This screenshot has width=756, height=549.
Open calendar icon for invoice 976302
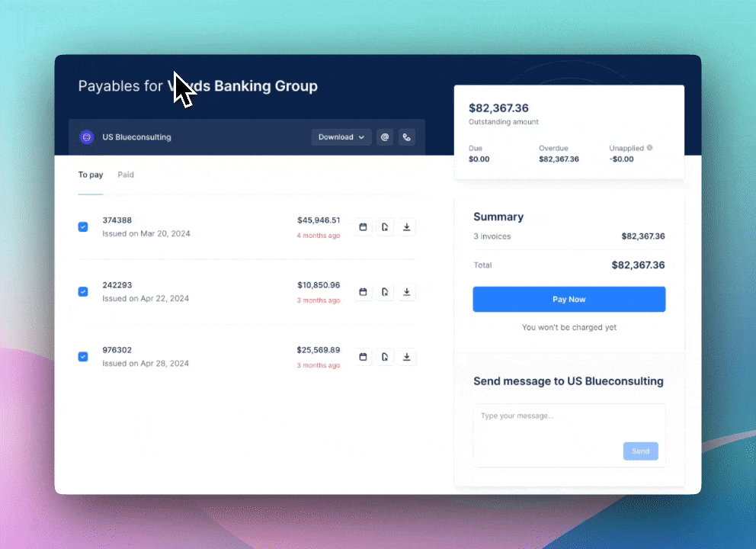[363, 357]
